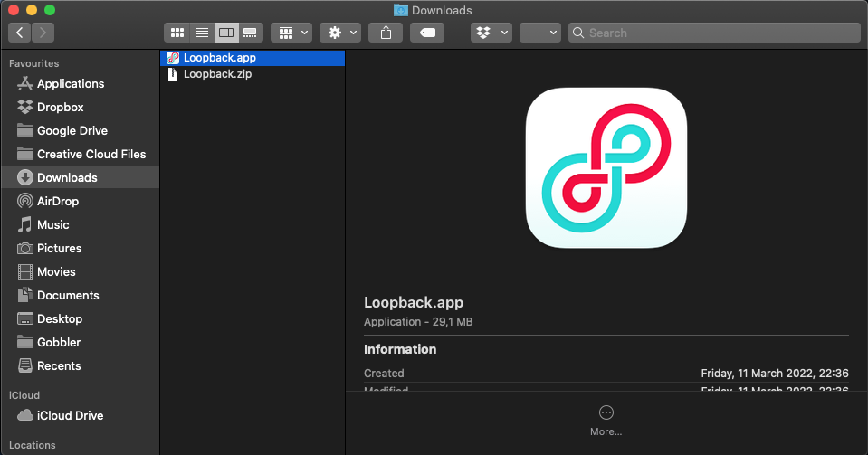This screenshot has height=455, width=868.
Task: Open Applications in the sidebar
Action: coord(81,83)
